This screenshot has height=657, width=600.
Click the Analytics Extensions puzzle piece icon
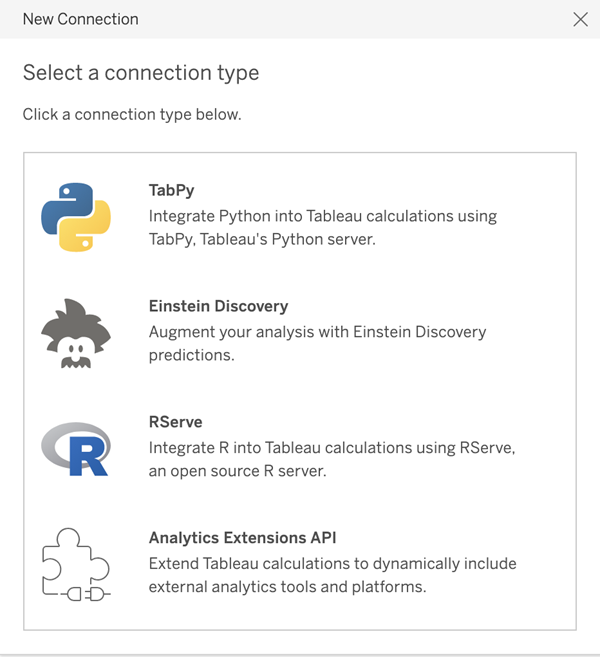75,567
